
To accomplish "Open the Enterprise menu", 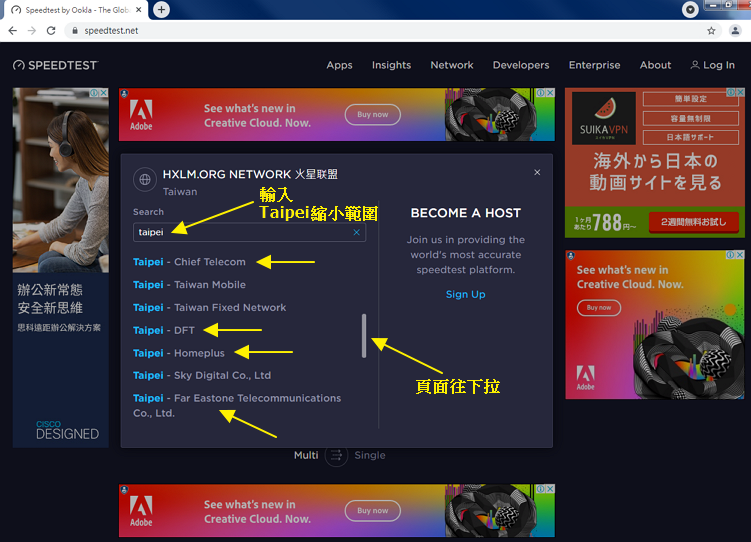I will 594,65.
